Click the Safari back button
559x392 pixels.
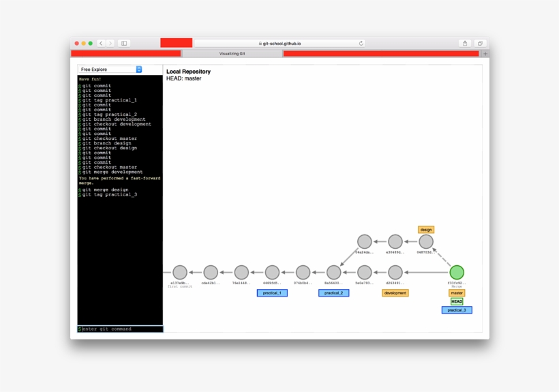(x=101, y=43)
